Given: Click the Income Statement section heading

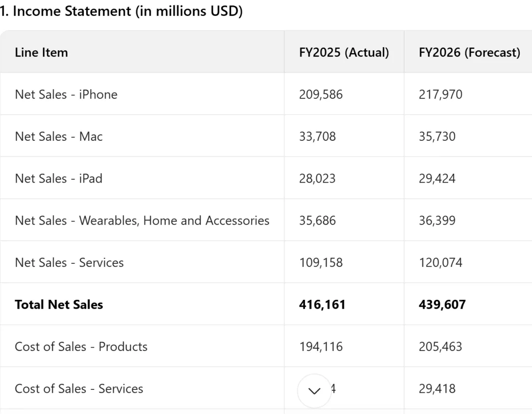Looking at the screenshot, I should pos(121,12).
